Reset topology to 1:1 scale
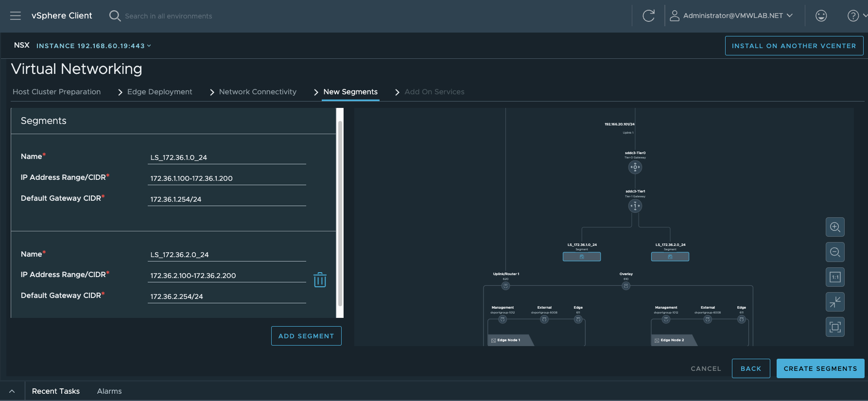The width and height of the screenshot is (868, 401). [835, 277]
